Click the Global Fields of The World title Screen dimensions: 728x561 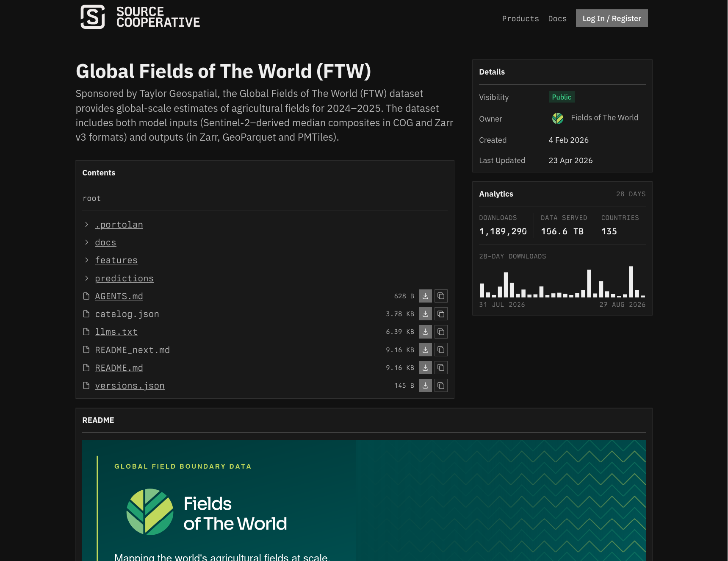coord(223,71)
